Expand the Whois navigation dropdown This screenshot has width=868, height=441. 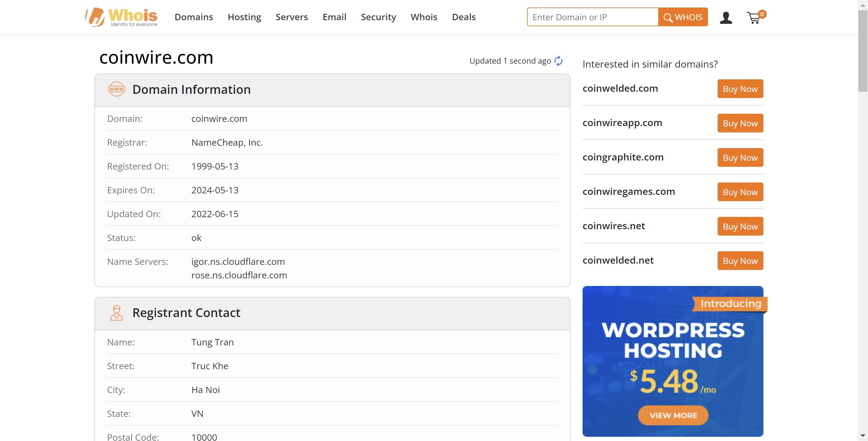point(424,17)
